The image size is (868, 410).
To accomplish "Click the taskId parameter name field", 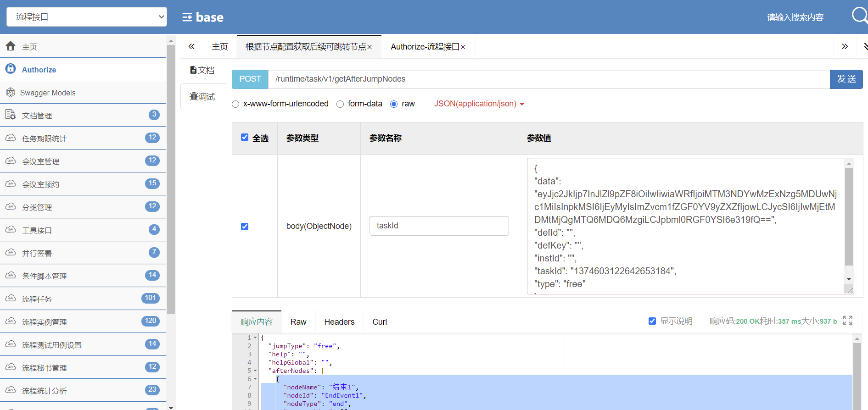I will coord(439,226).
